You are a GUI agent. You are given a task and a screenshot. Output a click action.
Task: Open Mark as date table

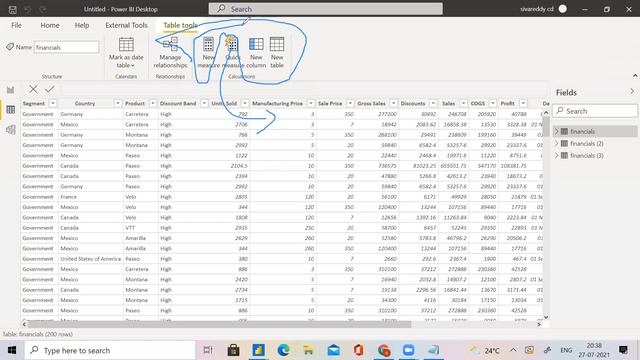click(x=126, y=53)
